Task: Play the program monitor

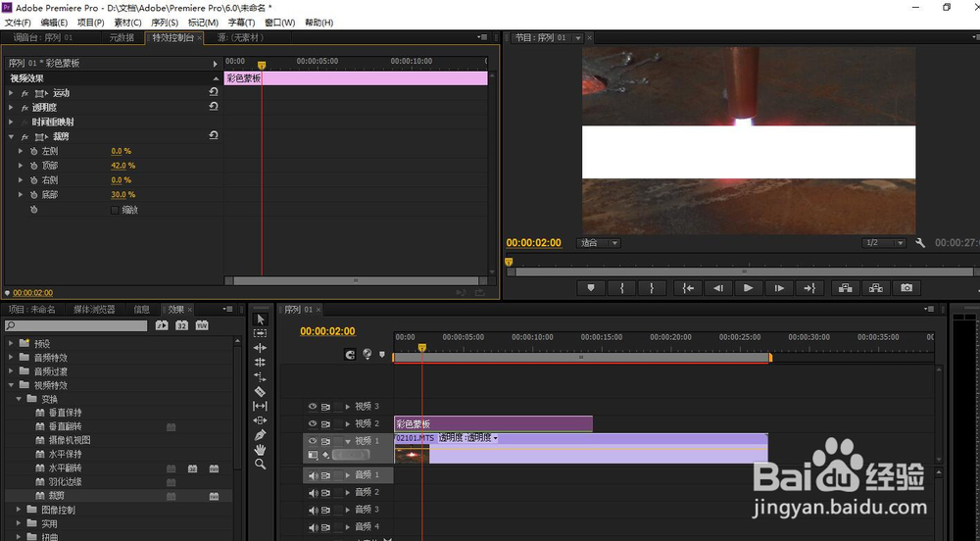Action: click(x=748, y=288)
